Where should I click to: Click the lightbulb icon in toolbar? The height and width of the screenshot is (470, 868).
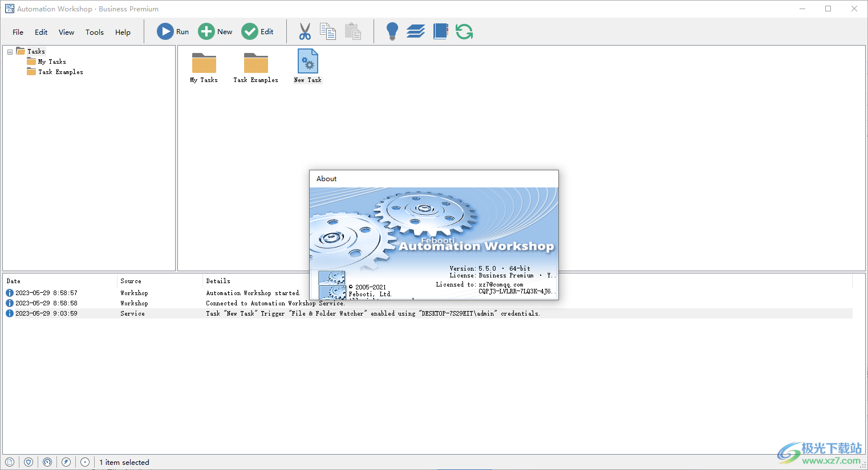(x=392, y=31)
